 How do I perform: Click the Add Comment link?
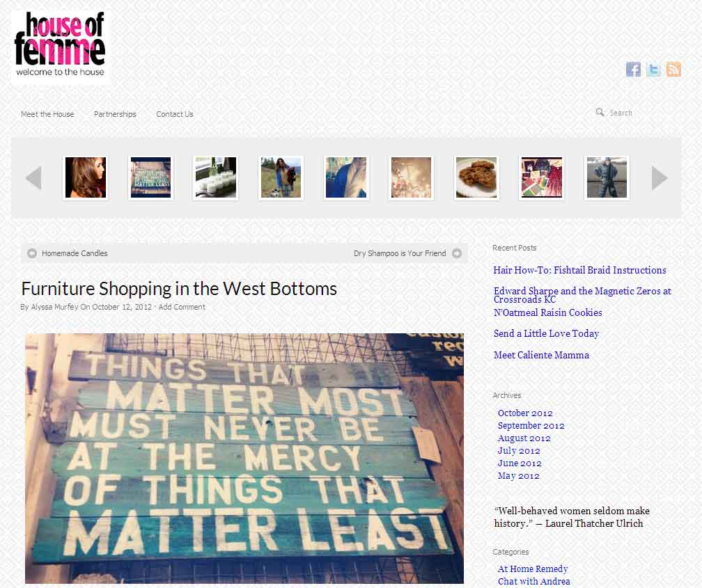tap(182, 307)
